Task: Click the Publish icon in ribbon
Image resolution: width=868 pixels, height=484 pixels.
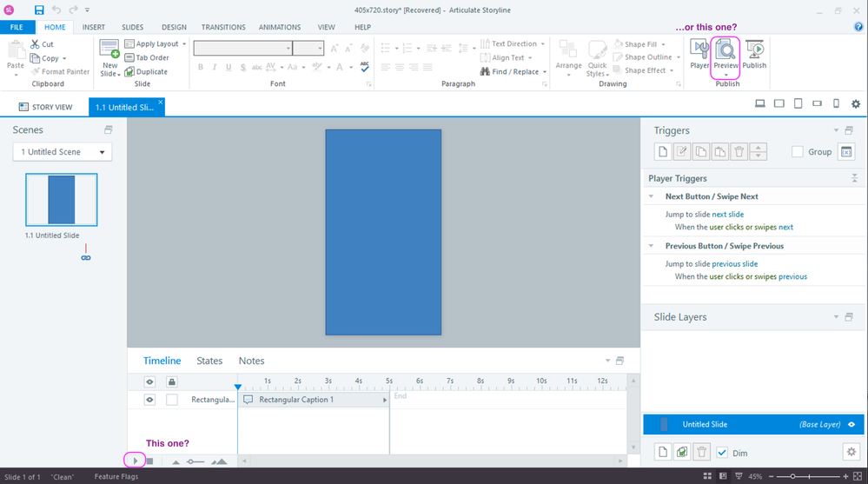Action: pos(754,54)
